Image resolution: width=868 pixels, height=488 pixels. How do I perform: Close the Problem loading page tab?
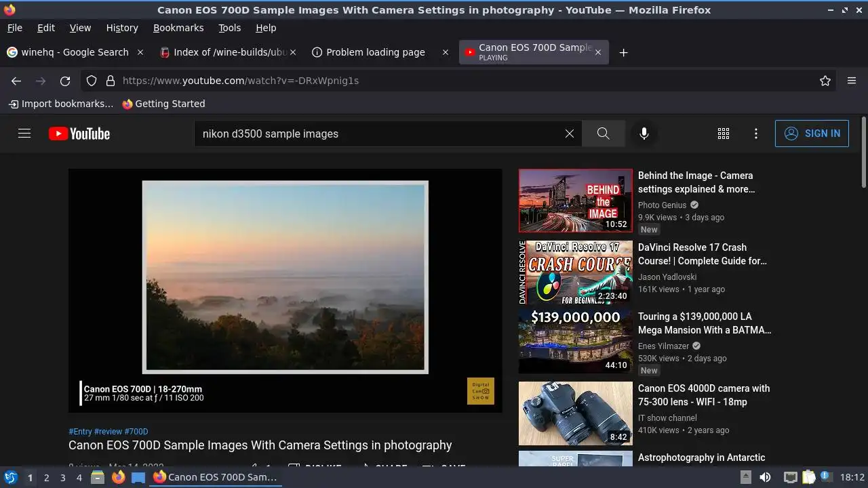point(446,52)
